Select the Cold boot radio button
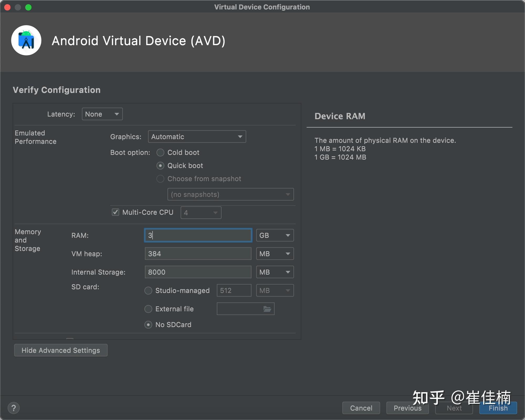 pos(160,153)
